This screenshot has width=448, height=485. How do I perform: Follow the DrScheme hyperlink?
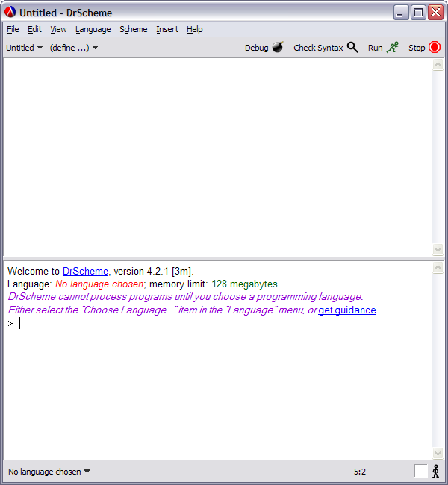[x=85, y=272]
